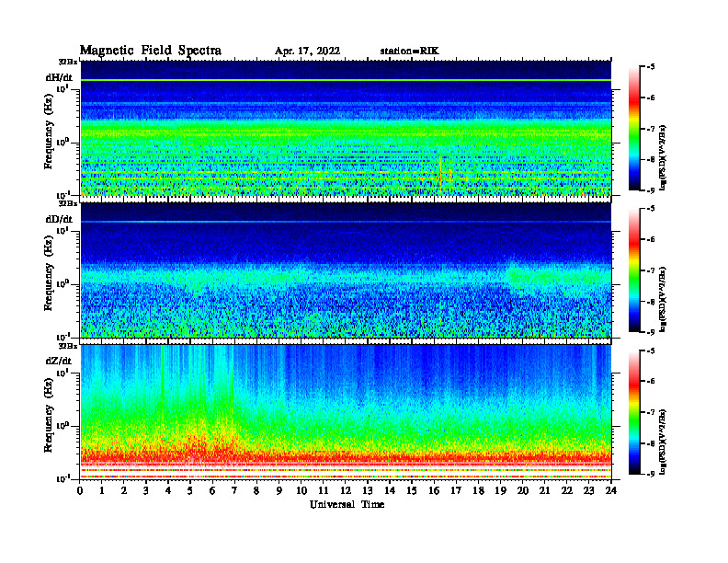Click the thin cyan horizontal line in dD/dt plot

346,222
